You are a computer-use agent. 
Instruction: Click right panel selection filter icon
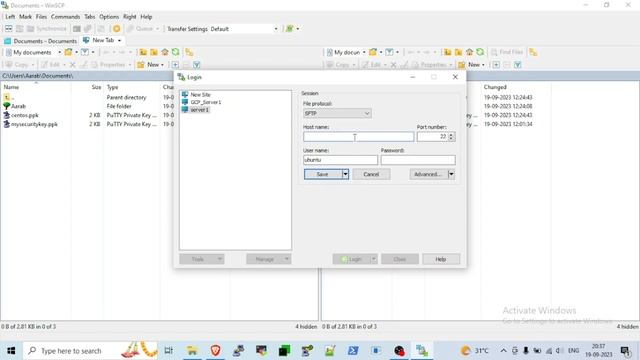pos(518,64)
